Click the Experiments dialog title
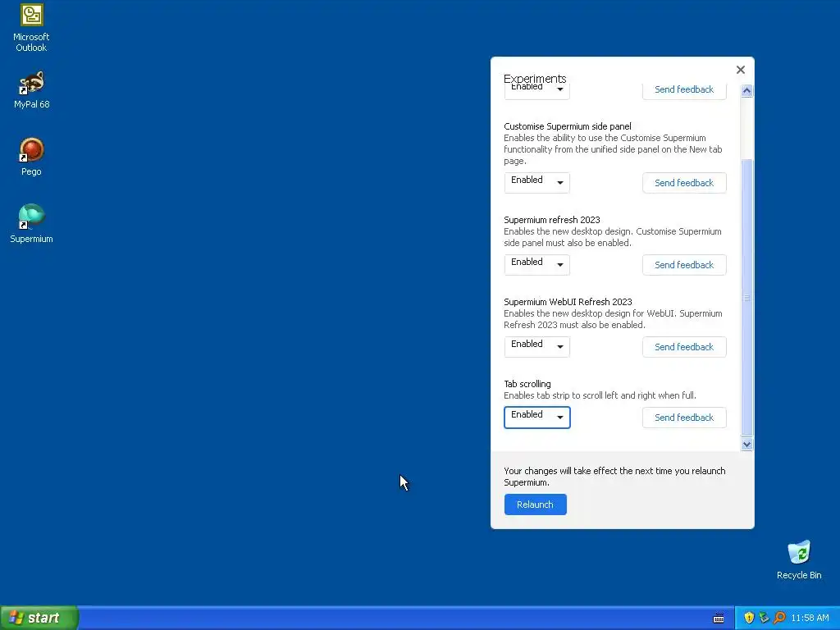 pyautogui.click(x=535, y=78)
